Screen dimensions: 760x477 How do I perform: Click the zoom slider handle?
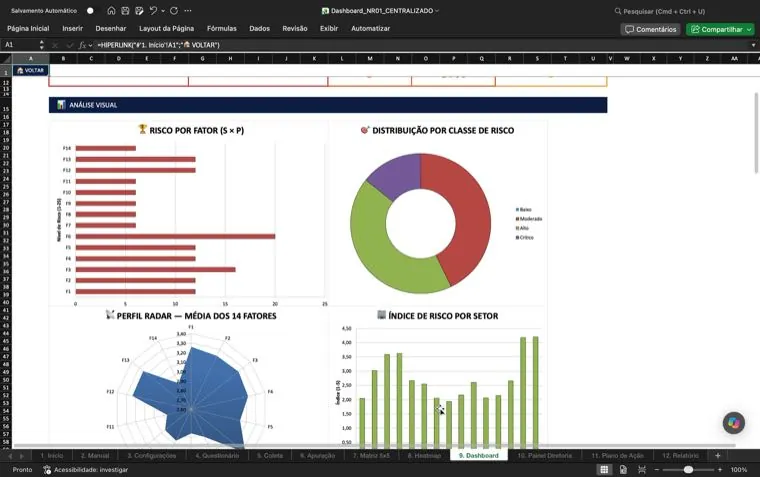(688, 470)
